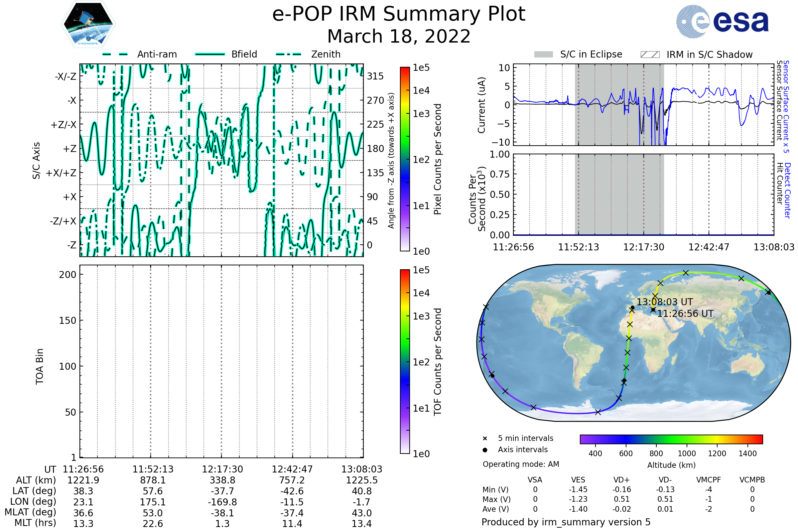Viewport: 798px width, 532px height.
Task: Click the Axis intervals dot marker
Action: point(485,450)
